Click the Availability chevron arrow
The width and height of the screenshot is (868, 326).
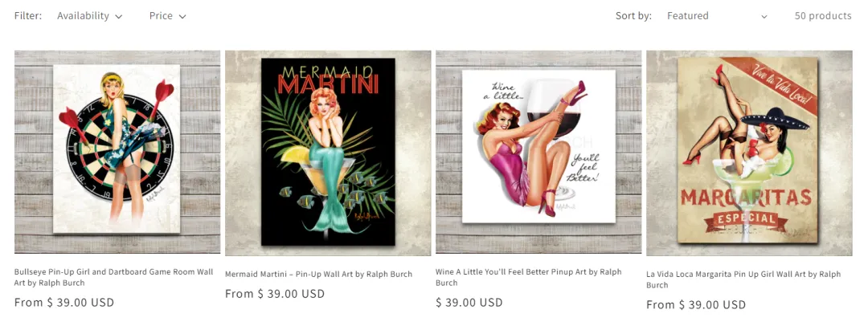click(118, 17)
